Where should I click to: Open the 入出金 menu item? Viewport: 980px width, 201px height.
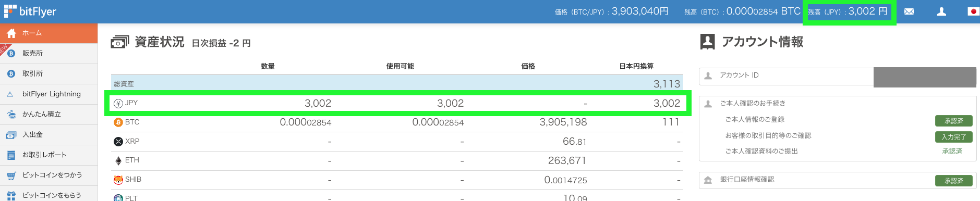pyautogui.click(x=49, y=134)
